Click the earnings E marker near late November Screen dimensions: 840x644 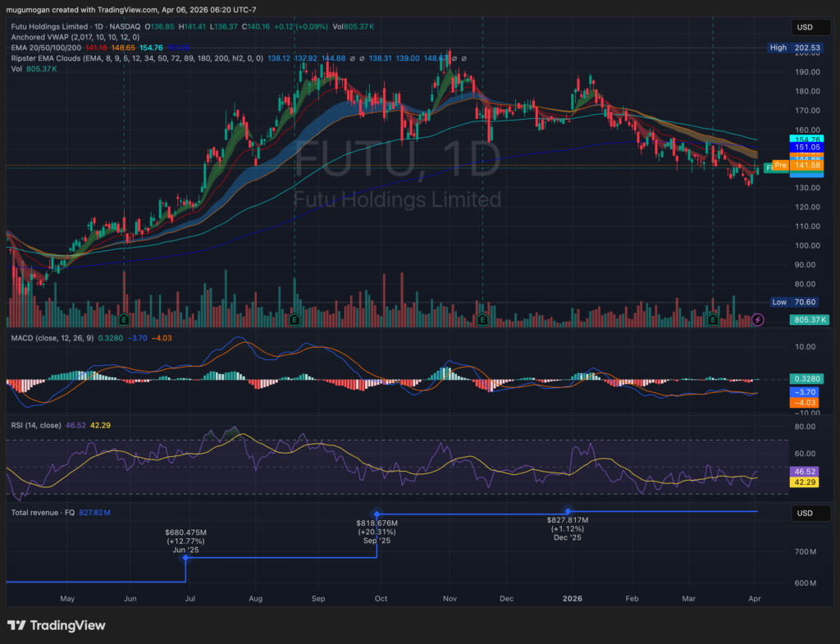tap(482, 318)
